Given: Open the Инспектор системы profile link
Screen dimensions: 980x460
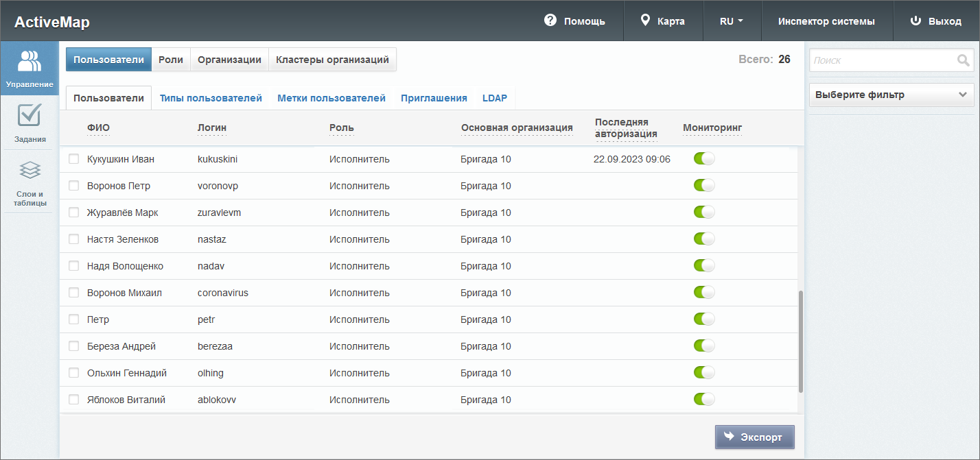Looking at the screenshot, I should point(826,21).
